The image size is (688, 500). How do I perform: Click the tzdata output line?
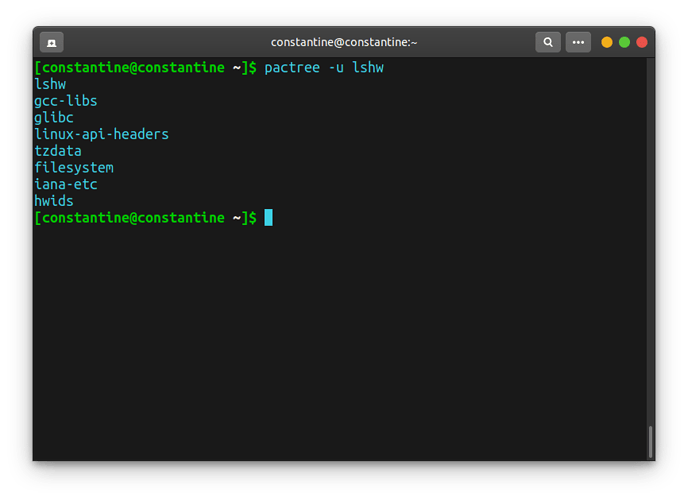click(x=58, y=151)
